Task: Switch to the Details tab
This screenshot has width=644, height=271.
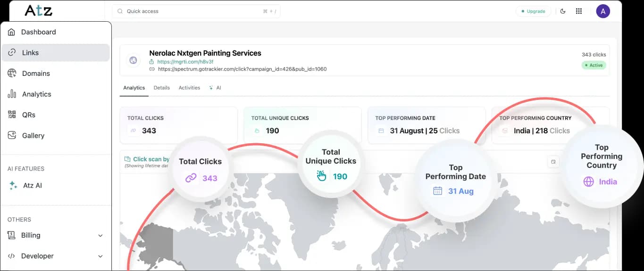Action: [161, 88]
